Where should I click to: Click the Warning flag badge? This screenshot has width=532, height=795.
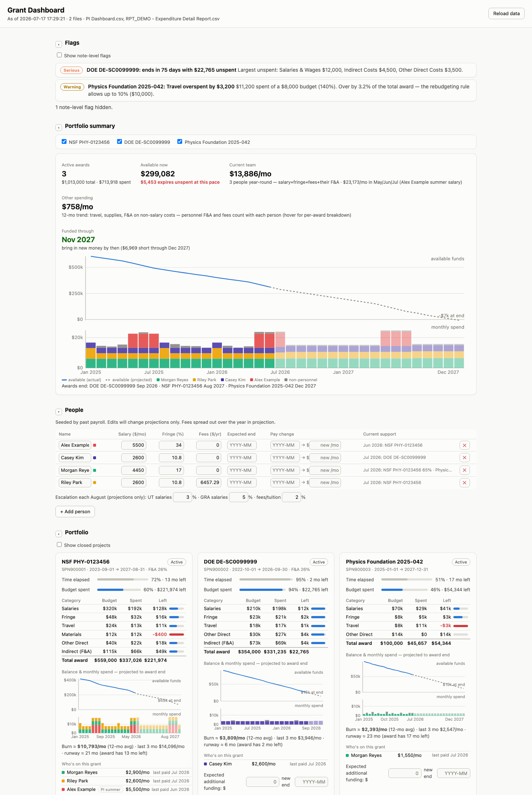[x=72, y=87]
